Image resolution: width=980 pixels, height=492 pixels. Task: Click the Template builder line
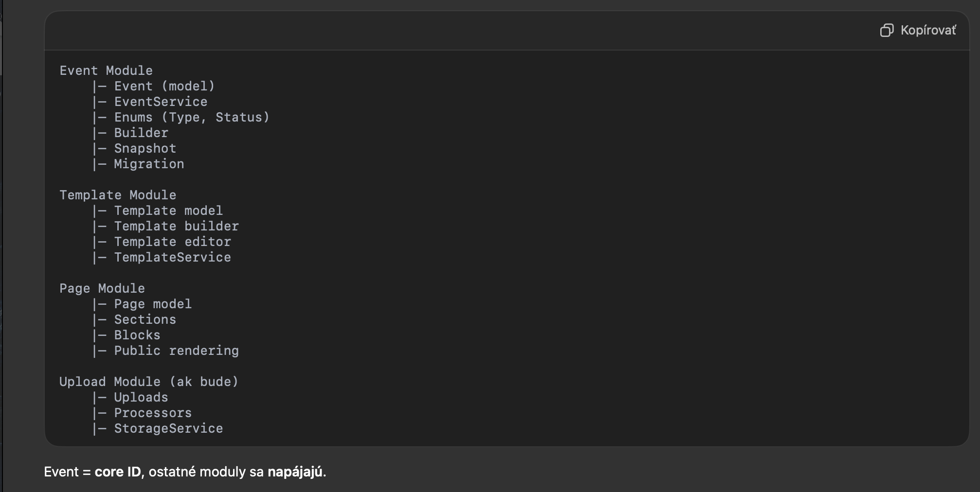176,227
